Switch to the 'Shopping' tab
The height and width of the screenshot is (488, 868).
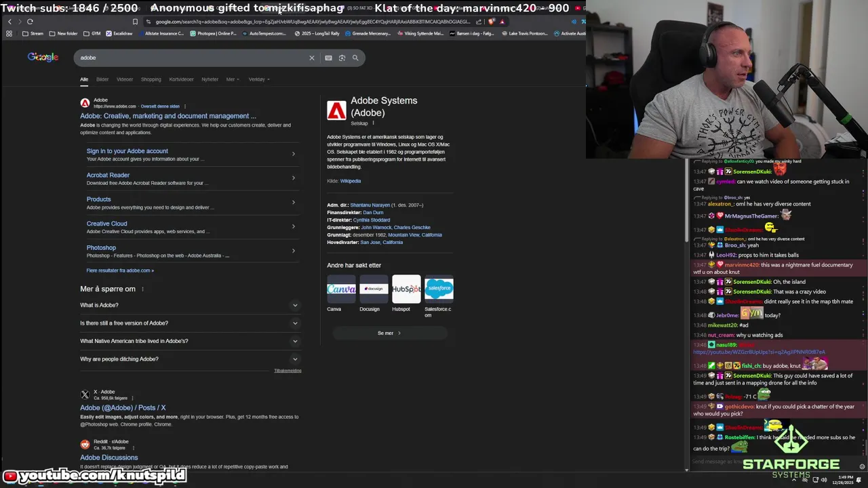pos(151,79)
